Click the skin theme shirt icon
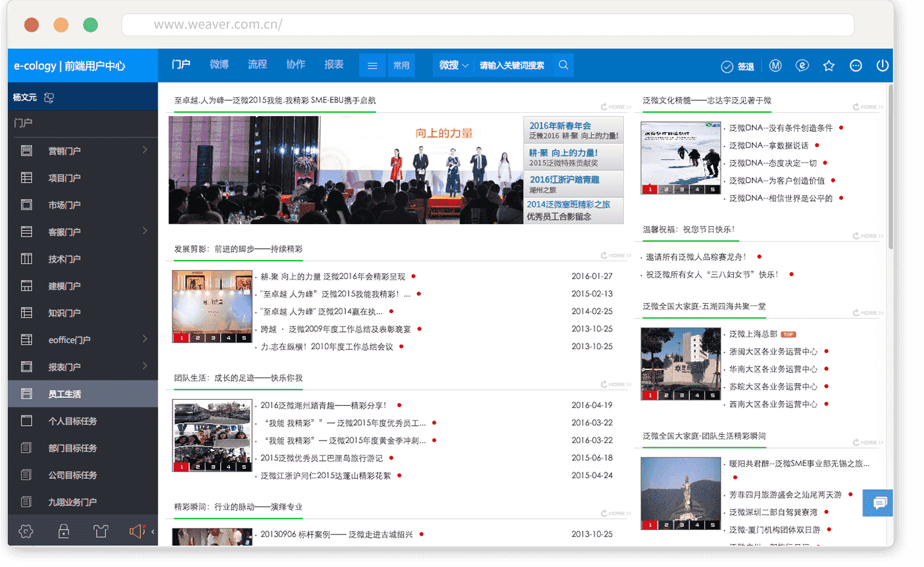 coord(101,531)
